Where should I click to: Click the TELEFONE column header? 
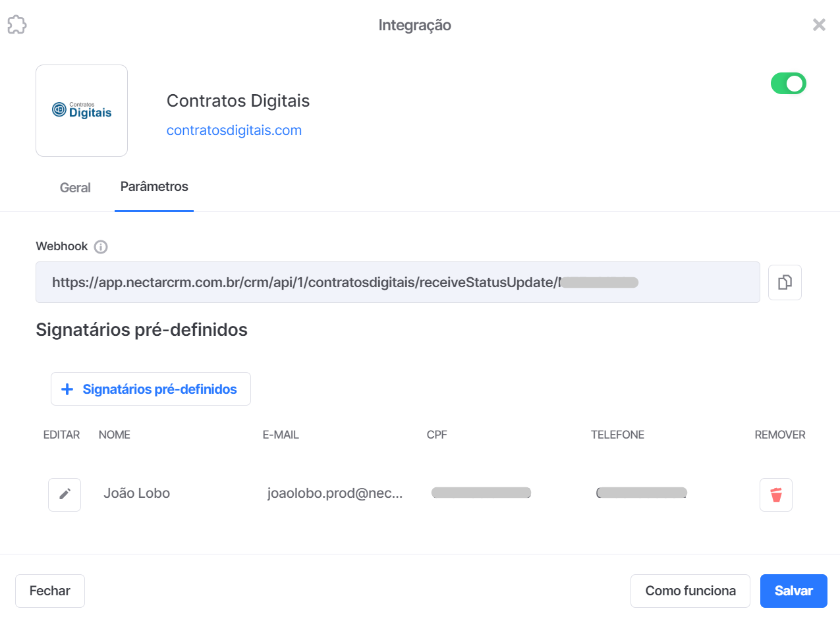click(618, 435)
